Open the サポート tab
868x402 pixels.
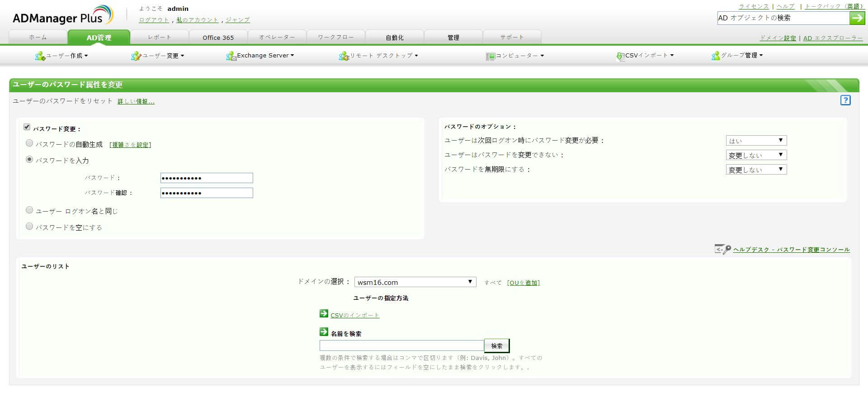[512, 37]
